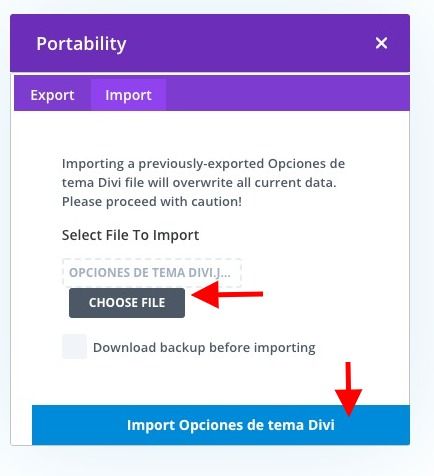Enable the Download backup before importing checkbox

[74, 347]
